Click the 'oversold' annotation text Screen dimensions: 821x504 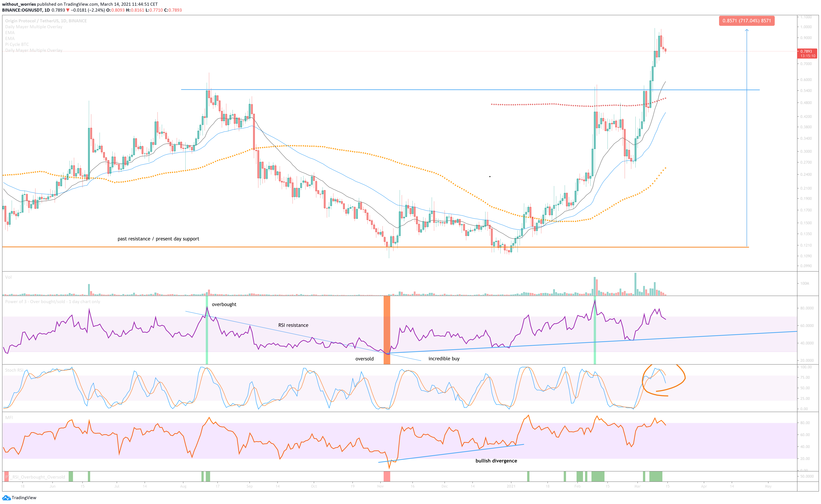click(x=364, y=359)
